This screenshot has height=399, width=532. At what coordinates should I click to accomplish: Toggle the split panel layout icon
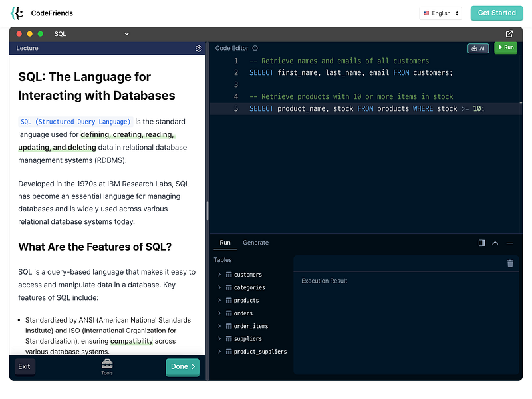point(481,243)
